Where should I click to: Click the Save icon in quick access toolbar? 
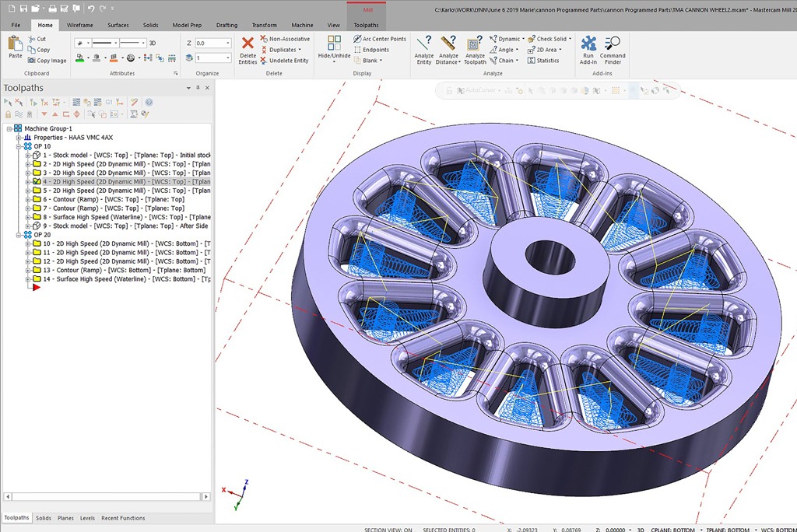click(23, 9)
